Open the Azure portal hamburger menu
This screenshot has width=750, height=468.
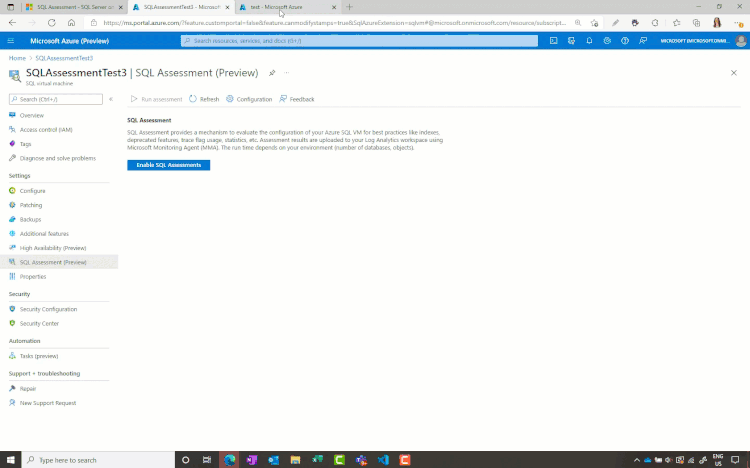click(x=11, y=41)
